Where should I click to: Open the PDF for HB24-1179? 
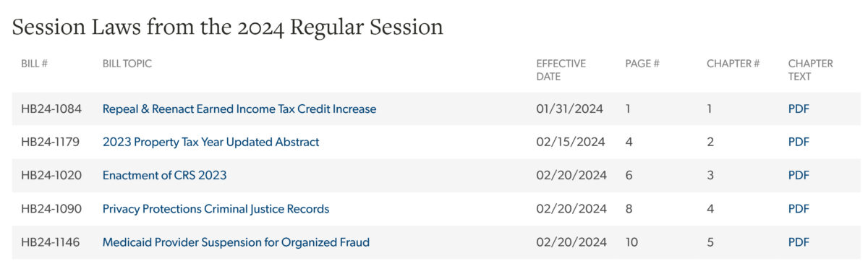(x=799, y=142)
